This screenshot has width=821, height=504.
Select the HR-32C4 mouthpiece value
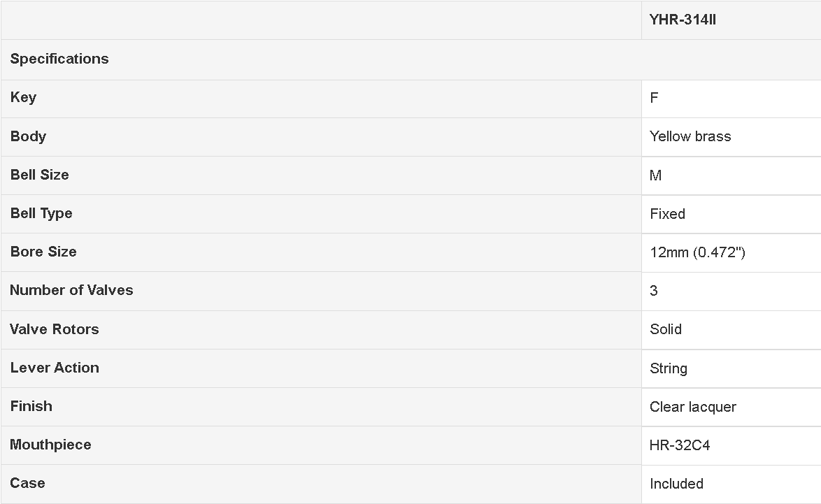pyautogui.click(x=680, y=445)
